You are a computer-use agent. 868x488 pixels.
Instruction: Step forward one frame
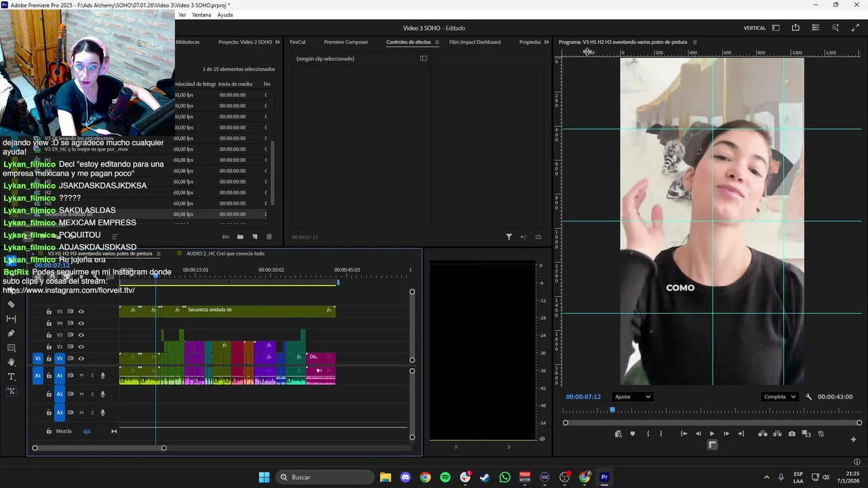[x=726, y=434]
